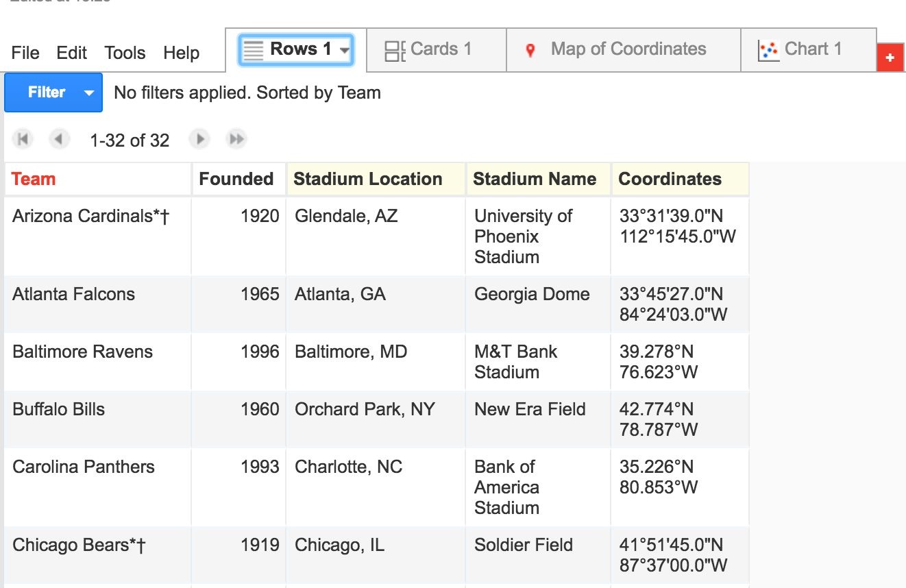Viewport: 906px width, 588px height.
Task: Switch to Map of Coordinates tab
Action: tap(624, 49)
